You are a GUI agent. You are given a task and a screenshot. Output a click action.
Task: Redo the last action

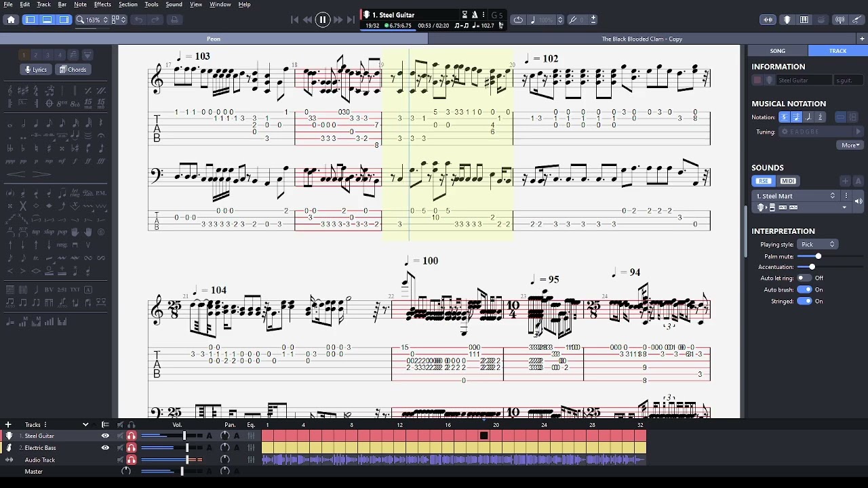pos(155,20)
